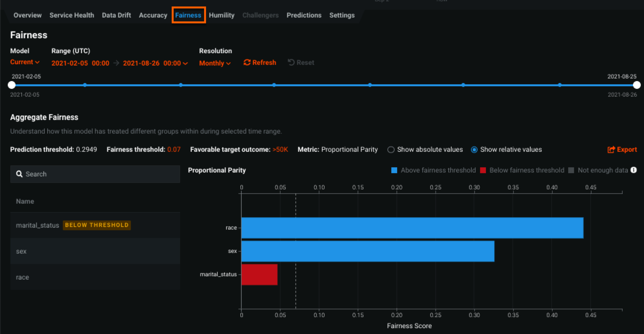Click the magnifier icon in the search box
644x334 pixels.
point(19,174)
